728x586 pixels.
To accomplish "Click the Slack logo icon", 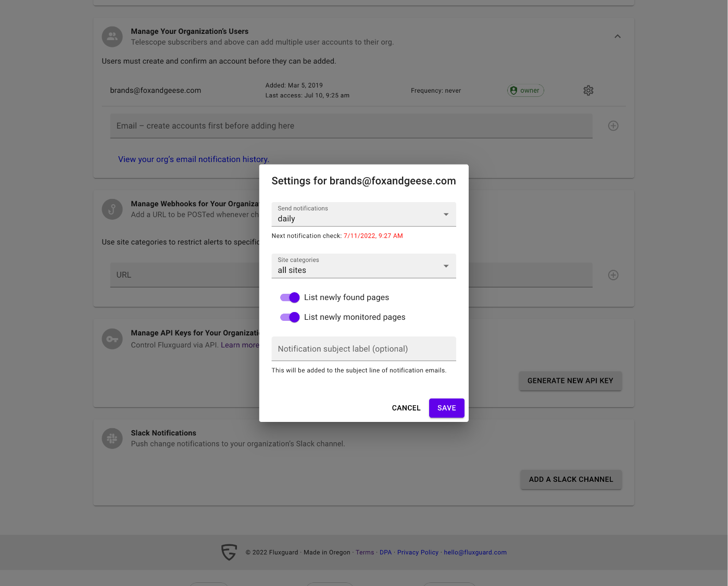I will [x=112, y=439].
